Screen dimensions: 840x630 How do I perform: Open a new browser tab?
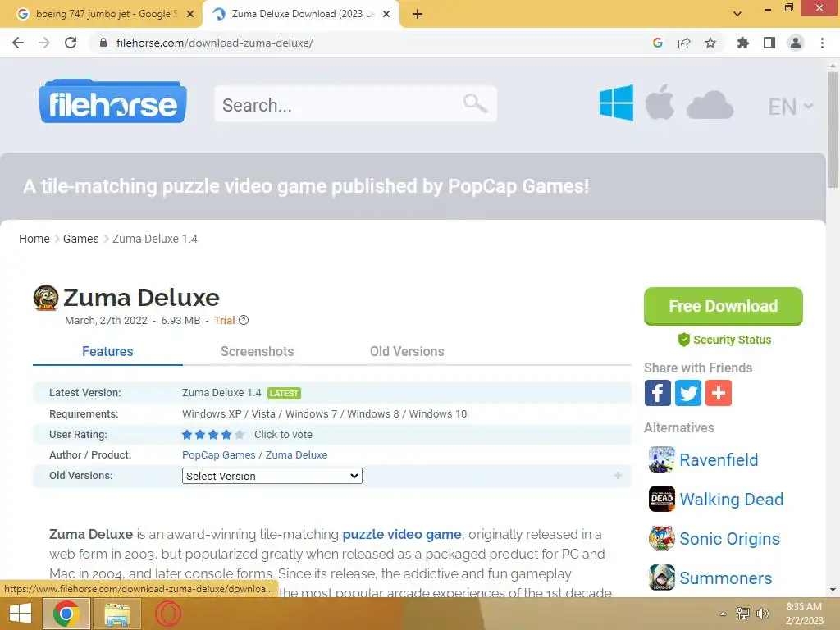point(418,14)
